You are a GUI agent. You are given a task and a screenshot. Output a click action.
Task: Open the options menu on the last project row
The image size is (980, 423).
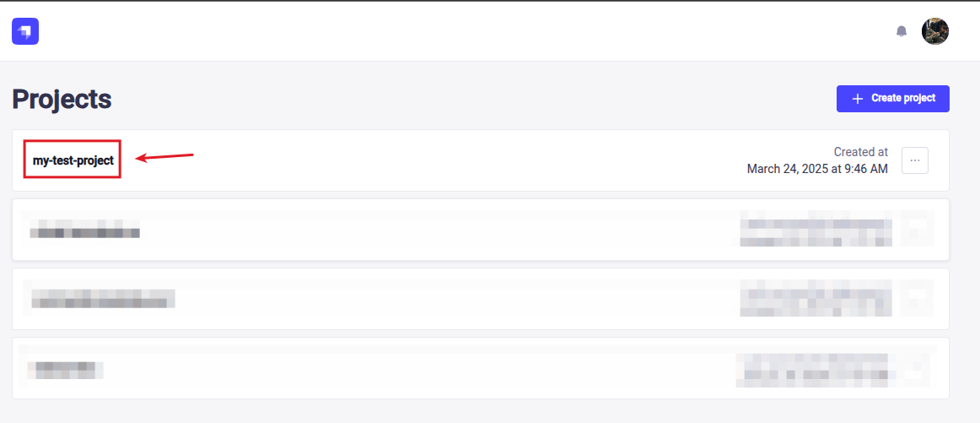click(915, 366)
